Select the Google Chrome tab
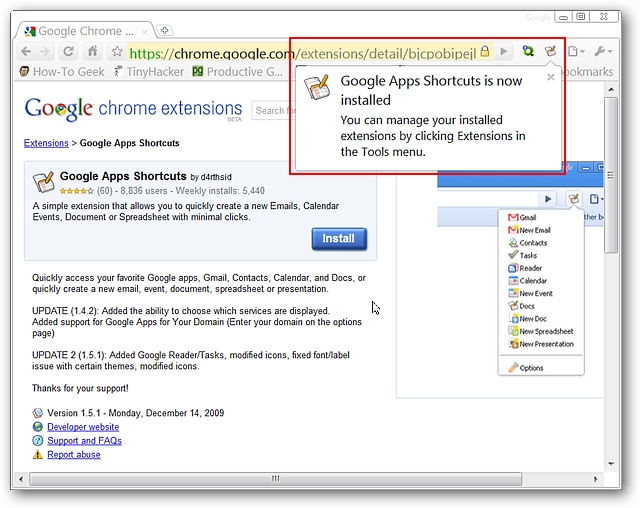Viewport: 640px width, 508px height. click(84, 31)
